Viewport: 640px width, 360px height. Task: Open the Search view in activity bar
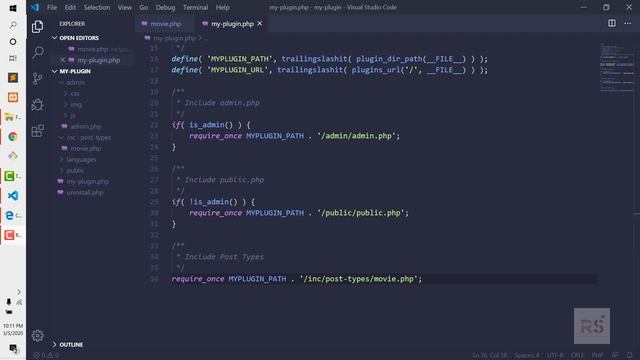(x=38, y=52)
